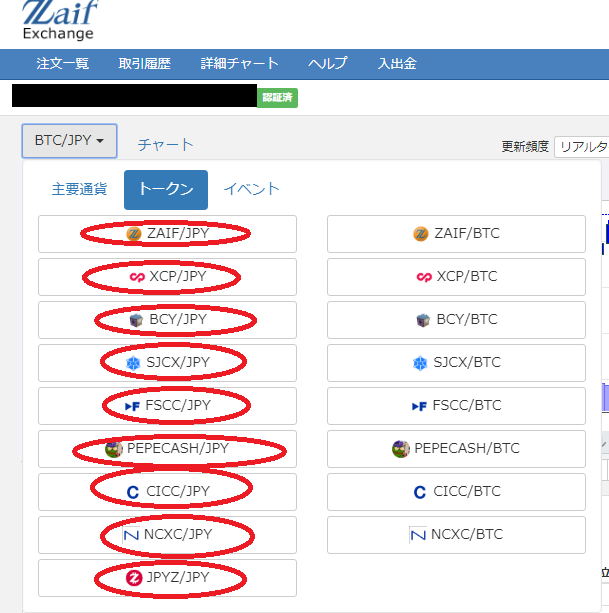The image size is (609, 613).
Task: Click the XCP icon next to XCP/BTC
Action: click(x=424, y=277)
